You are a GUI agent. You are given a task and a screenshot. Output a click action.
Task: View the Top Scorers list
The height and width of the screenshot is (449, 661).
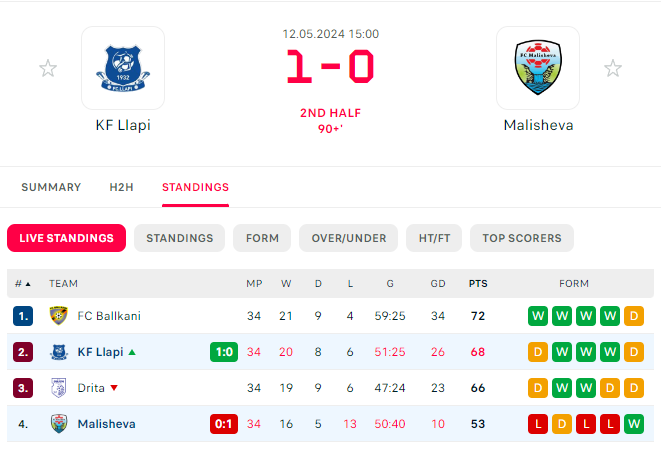pyautogui.click(x=522, y=238)
